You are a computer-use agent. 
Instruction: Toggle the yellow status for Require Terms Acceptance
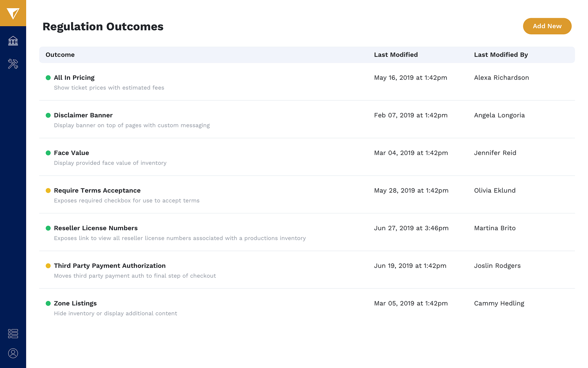[x=48, y=190]
